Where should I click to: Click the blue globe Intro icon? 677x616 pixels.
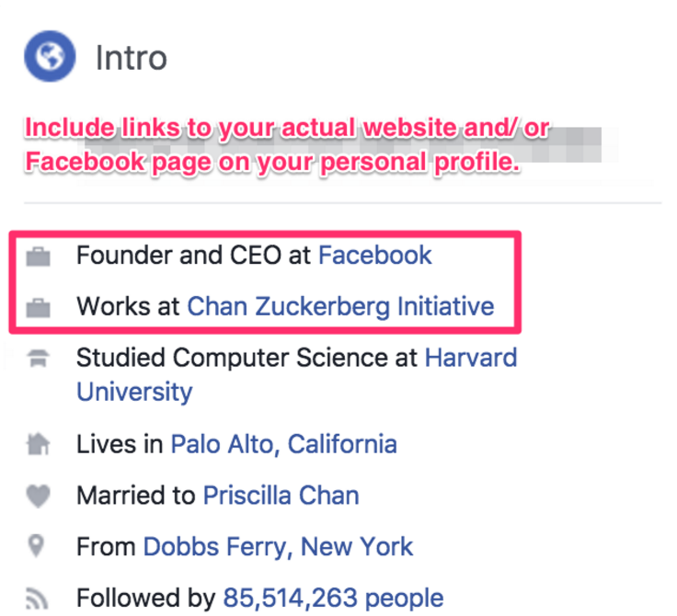click(50, 56)
